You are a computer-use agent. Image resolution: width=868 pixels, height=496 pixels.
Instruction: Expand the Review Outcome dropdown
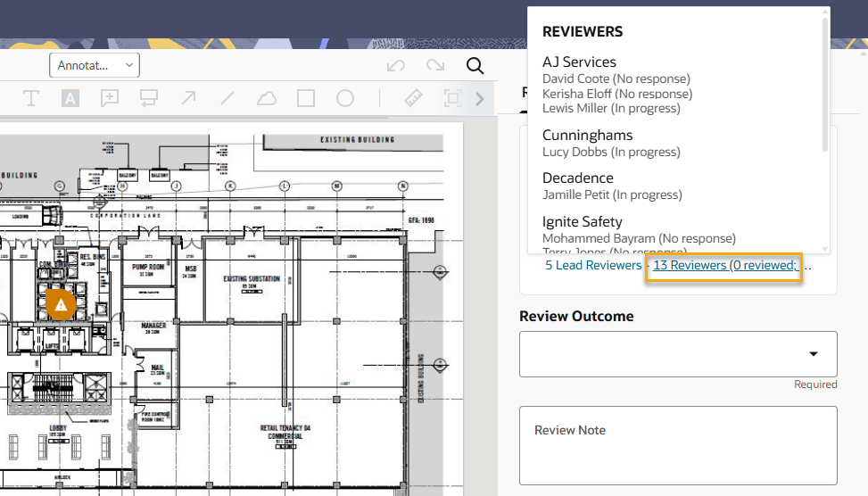pos(678,354)
